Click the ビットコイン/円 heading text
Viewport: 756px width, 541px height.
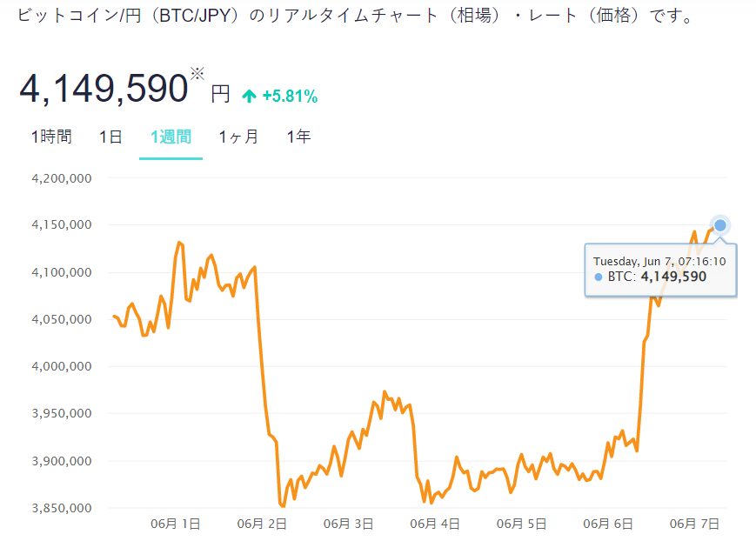point(78,17)
